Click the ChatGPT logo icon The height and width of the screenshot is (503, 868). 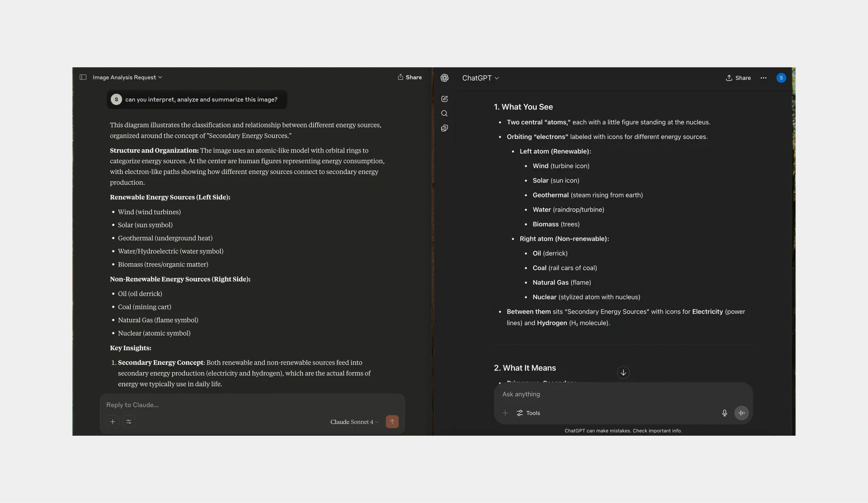[x=444, y=78]
